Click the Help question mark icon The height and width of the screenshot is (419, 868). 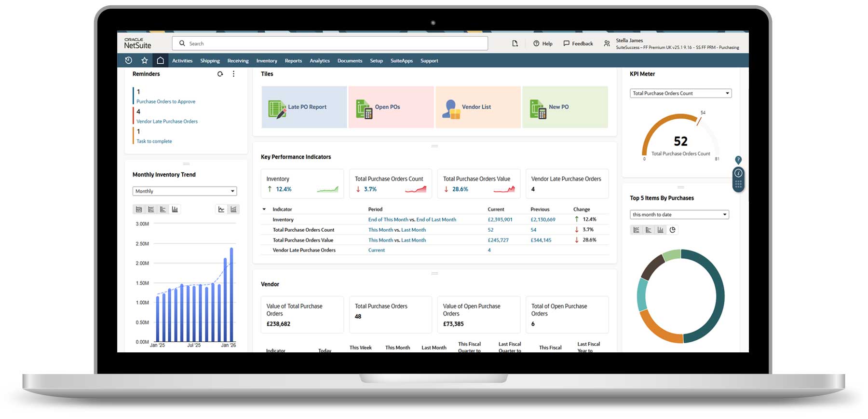tap(536, 43)
